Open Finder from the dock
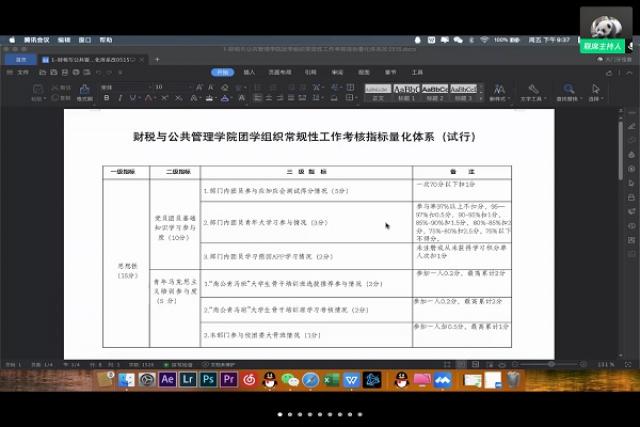 (127, 380)
